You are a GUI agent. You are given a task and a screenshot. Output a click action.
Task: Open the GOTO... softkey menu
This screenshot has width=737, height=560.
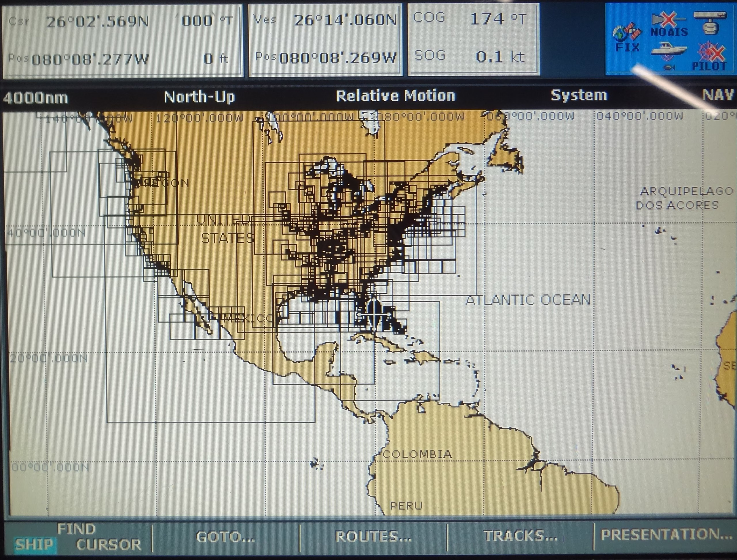225,537
